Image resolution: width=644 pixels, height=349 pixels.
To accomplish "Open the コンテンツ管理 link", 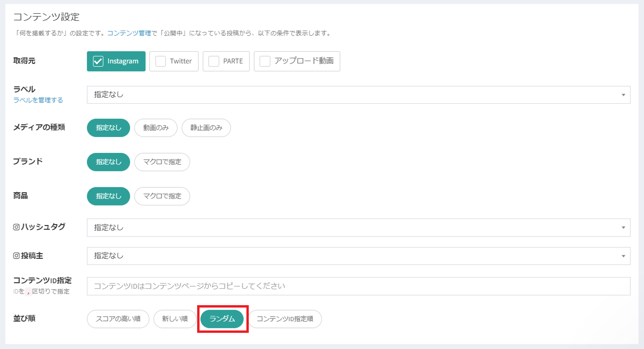I will [129, 33].
